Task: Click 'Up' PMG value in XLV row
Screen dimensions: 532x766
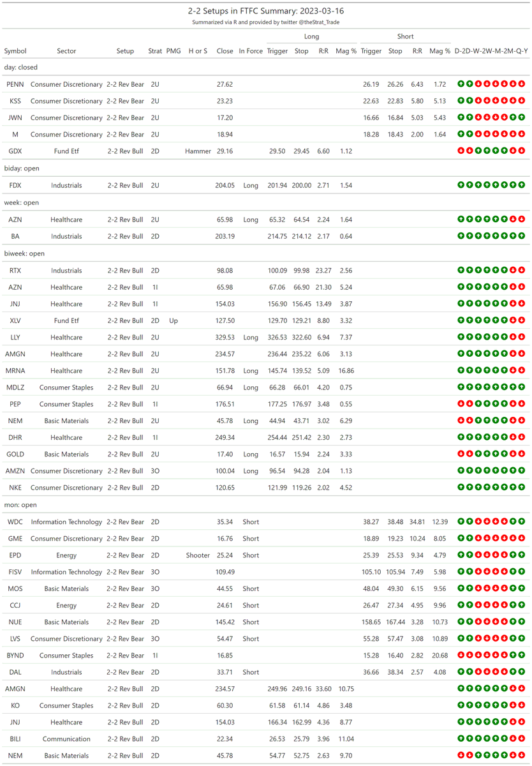Action: click(174, 320)
